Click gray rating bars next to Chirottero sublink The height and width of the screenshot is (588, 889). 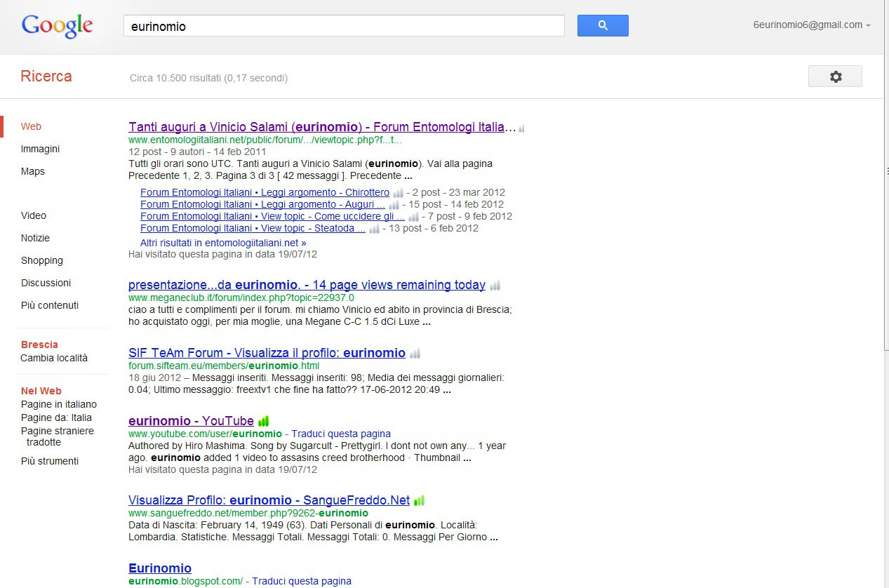[x=398, y=193]
